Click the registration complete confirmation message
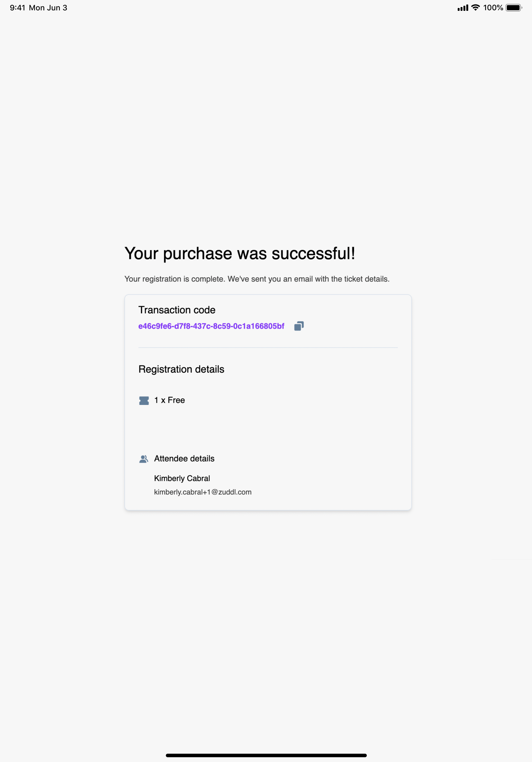Screen dimensions: 532x762 [x=257, y=279]
